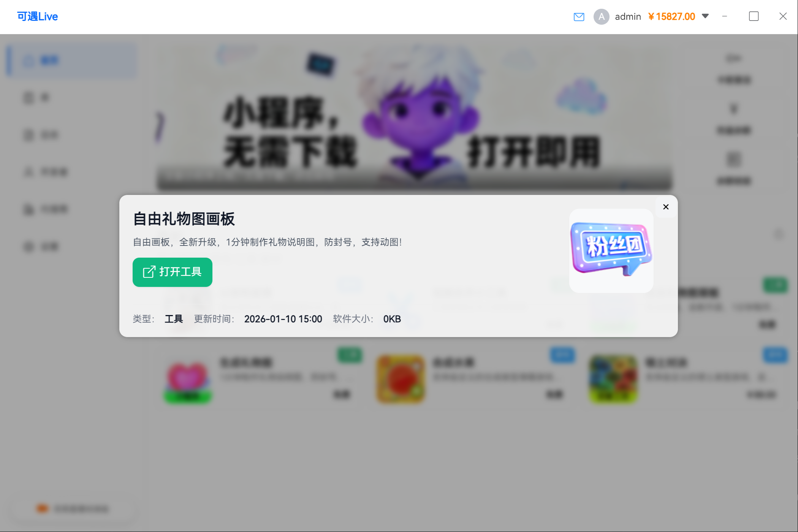Select the highlighted first sidebar menu item
The width and height of the screenshot is (798, 532).
pos(71,61)
